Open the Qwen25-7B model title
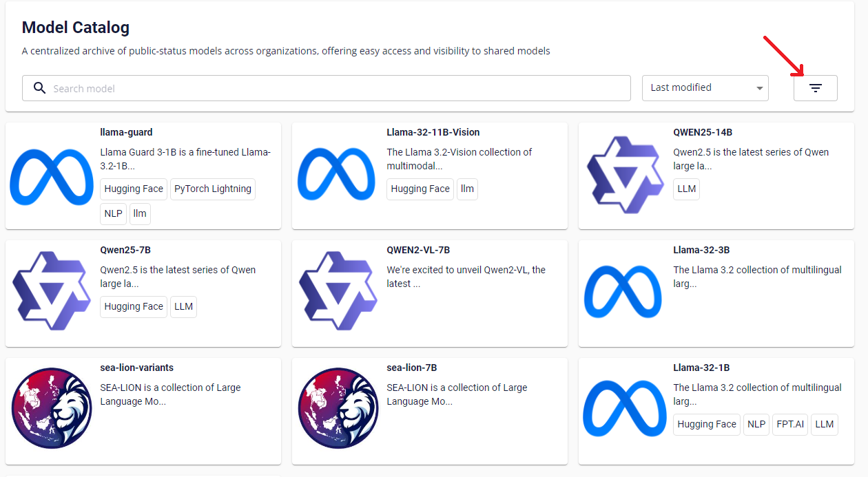The height and width of the screenshot is (477, 868). tap(125, 250)
